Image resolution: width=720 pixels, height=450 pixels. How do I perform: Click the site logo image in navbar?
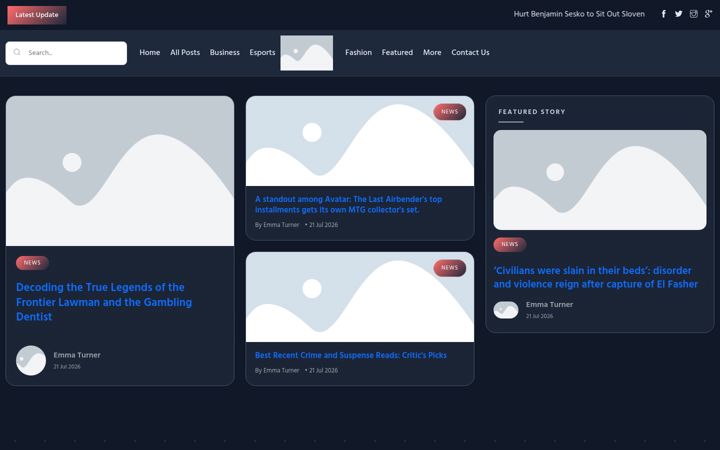307,53
